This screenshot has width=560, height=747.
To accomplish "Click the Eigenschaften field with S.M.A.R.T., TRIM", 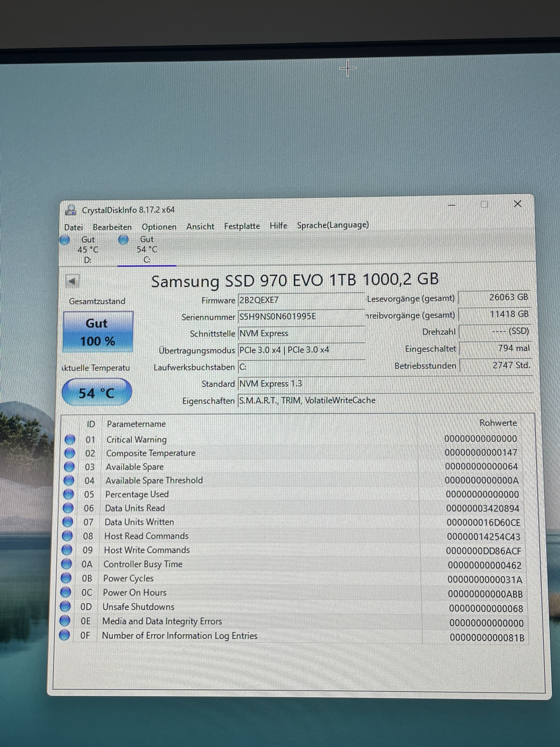I will click(x=385, y=400).
